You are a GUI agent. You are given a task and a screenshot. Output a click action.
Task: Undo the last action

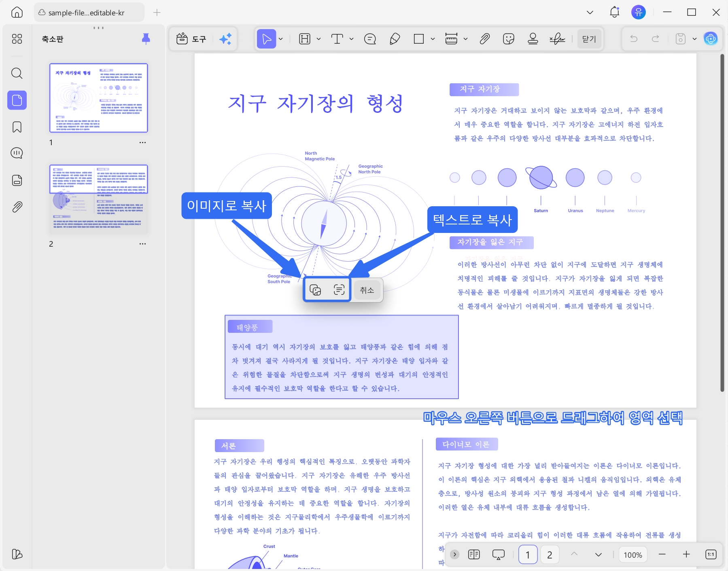pos(634,39)
